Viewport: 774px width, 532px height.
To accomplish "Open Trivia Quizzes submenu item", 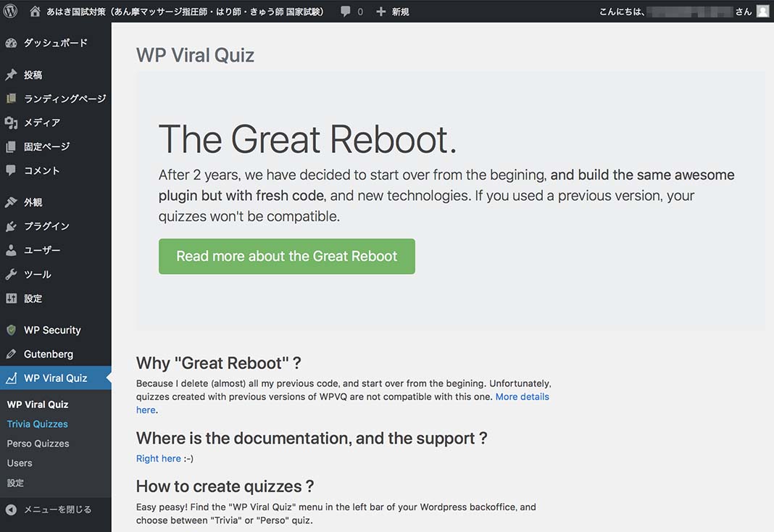I will 37,424.
